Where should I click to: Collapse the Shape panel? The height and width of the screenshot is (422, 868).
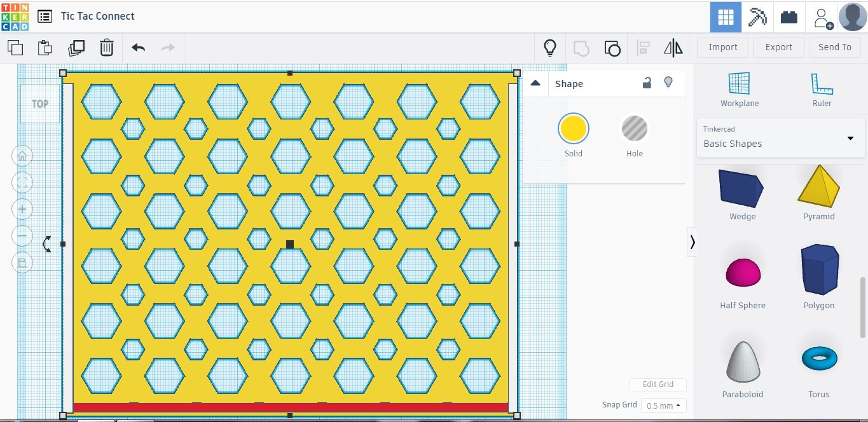(535, 83)
